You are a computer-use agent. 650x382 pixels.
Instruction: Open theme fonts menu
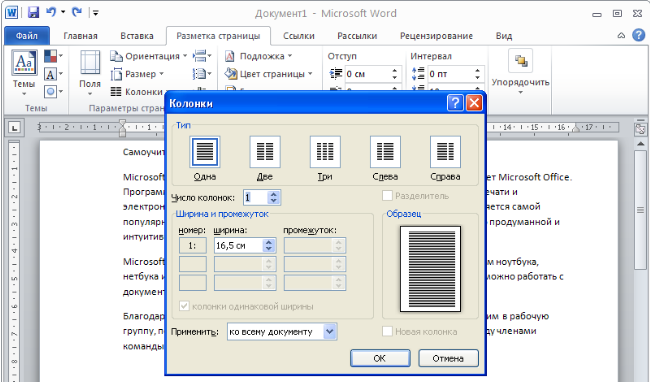tap(53, 74)
